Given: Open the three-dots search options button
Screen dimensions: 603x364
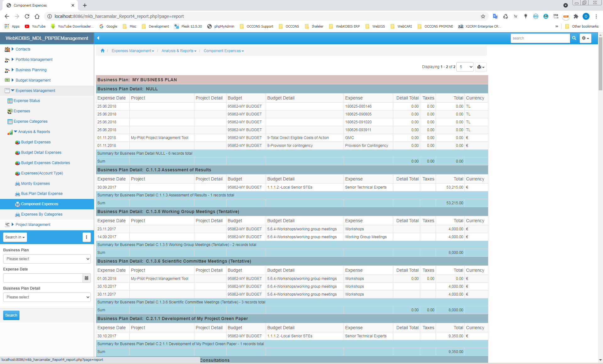Looking at the screenshot, I should pyautogui.click(x=87, y=237).
